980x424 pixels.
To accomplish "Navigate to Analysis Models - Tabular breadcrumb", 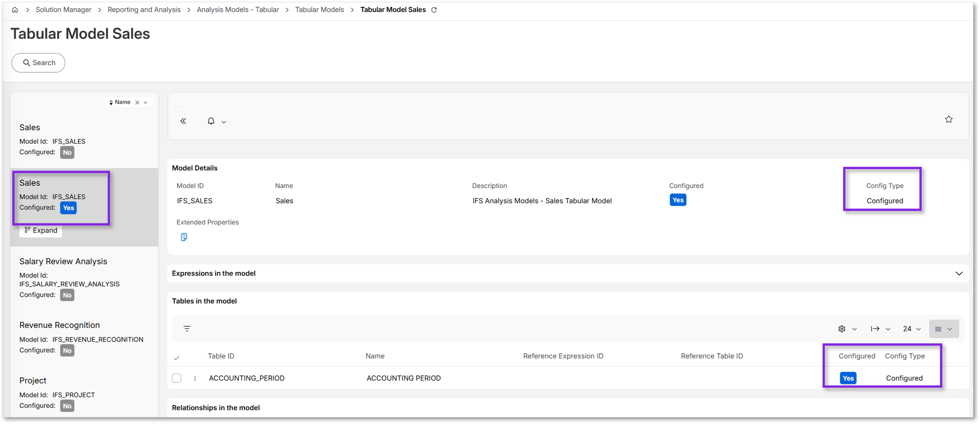I will point(238,10).
